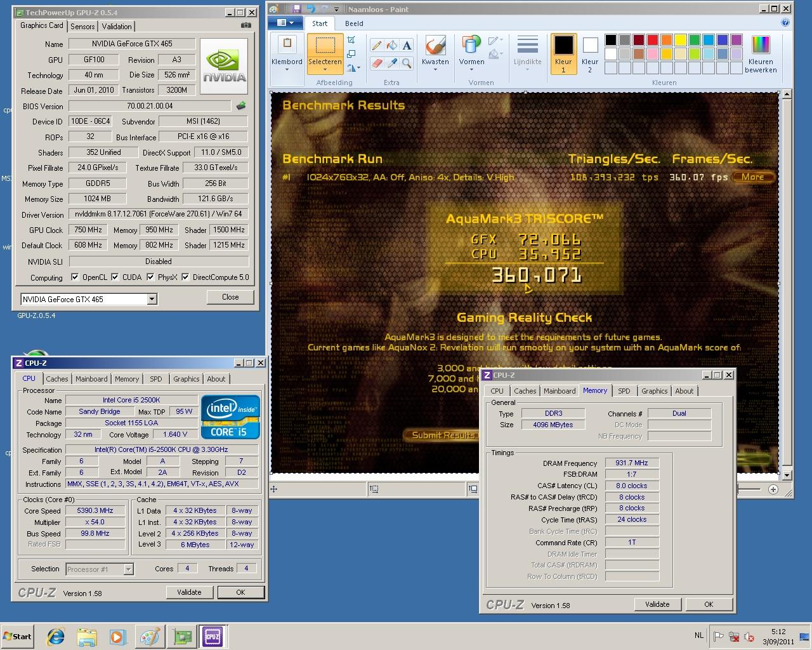Switch to the Start tab in Paint
Screen dimensions: 812x650
click(x=320, y=23)
